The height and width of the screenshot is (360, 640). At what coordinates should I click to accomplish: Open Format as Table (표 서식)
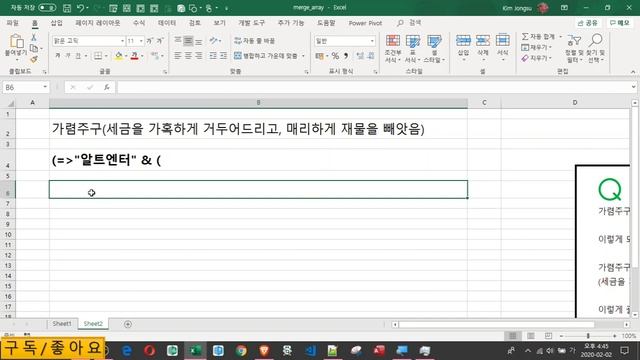click(x=413, y=49)
